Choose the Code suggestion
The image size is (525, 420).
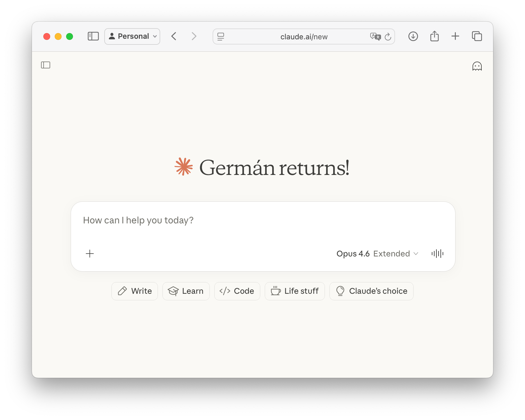pos(237,291)
